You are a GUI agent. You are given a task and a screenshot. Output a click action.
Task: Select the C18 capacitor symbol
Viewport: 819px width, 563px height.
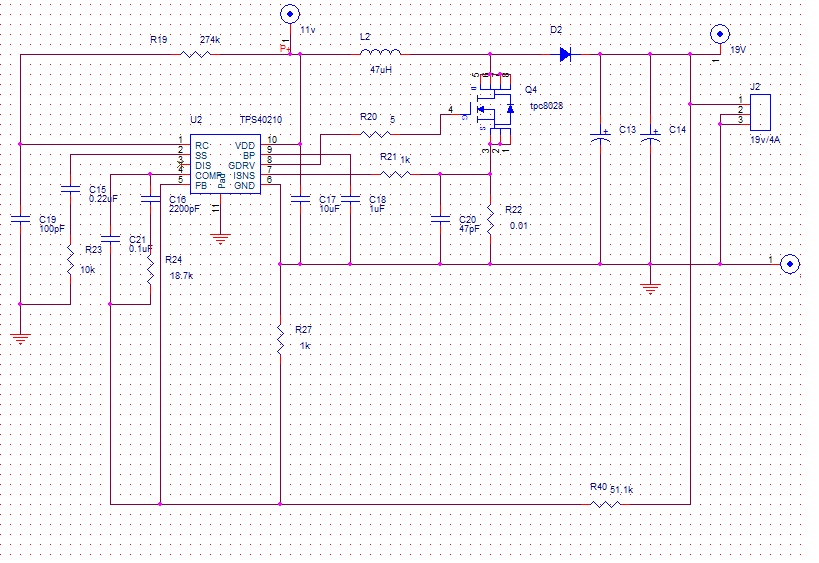pyautogui.click(x=350, y=199)
